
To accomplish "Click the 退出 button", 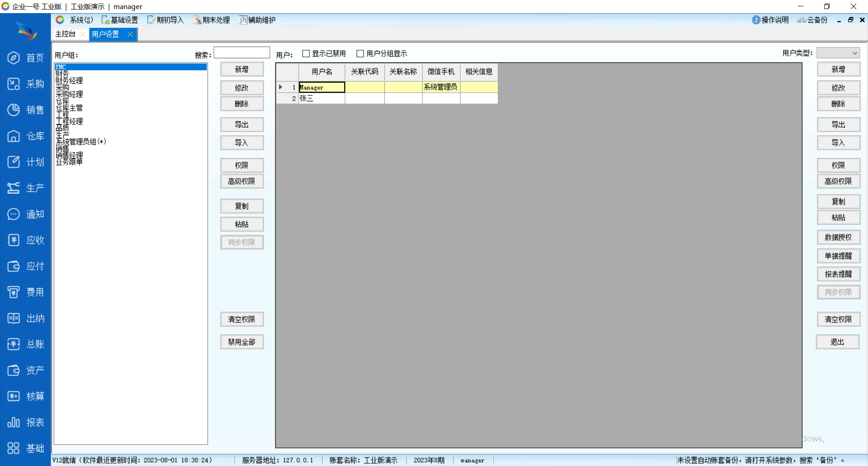I will 837,342.
